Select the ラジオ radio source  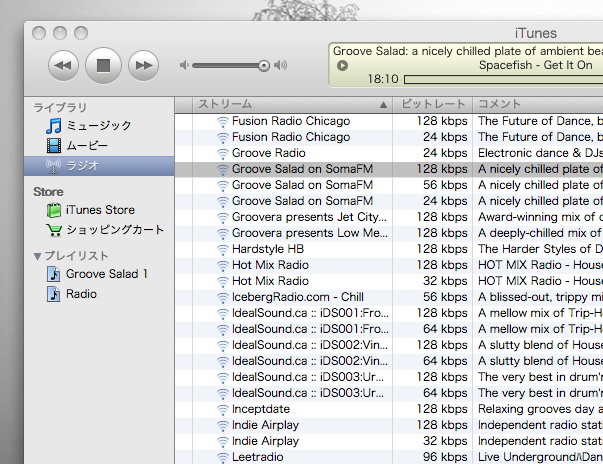pyautogui.click(x=99, y=166)
